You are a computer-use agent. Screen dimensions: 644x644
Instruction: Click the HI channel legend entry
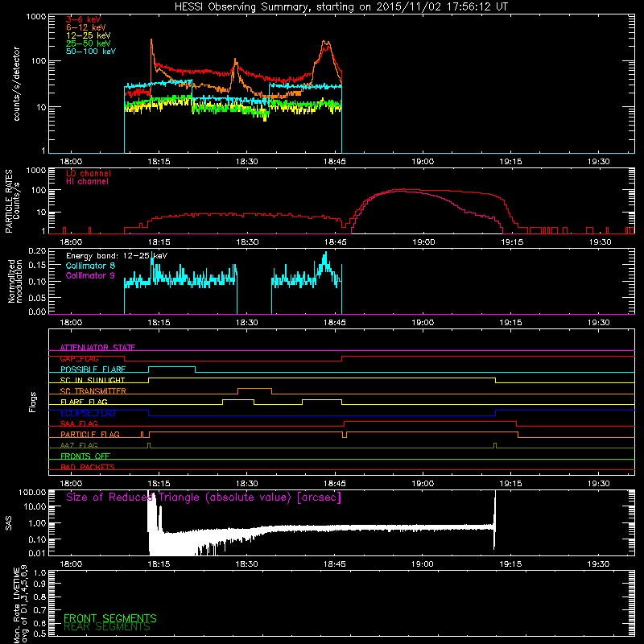pyautogui.click(x=87, y=181)
